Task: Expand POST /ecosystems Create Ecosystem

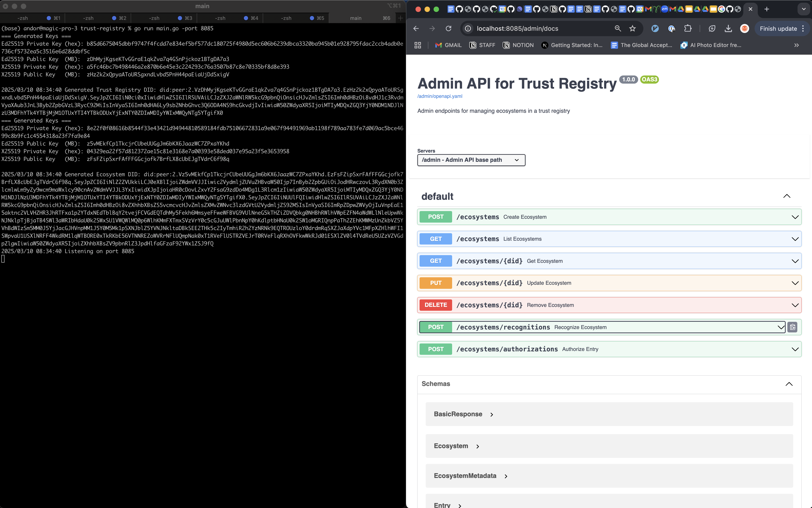Action: coord(609,217)
